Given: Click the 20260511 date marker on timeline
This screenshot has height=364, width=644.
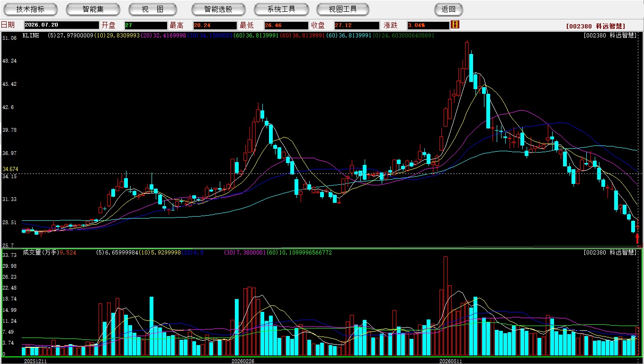Looking at the screenshot, I should tap(450, 361).
